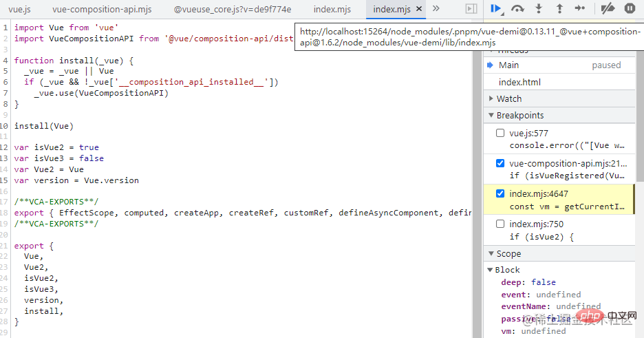Collapse the Scope section

(491, 254)
